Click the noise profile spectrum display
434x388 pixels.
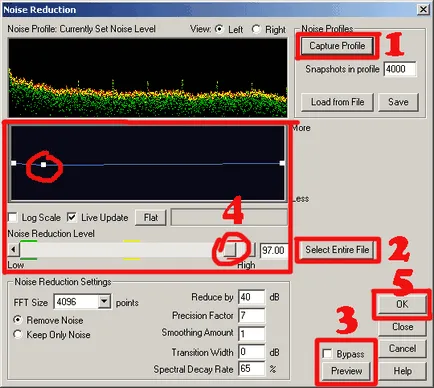(147, 77)
